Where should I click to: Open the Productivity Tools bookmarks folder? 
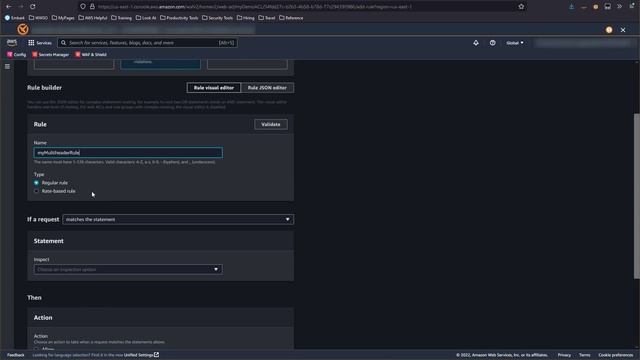(x=179, y=18)
